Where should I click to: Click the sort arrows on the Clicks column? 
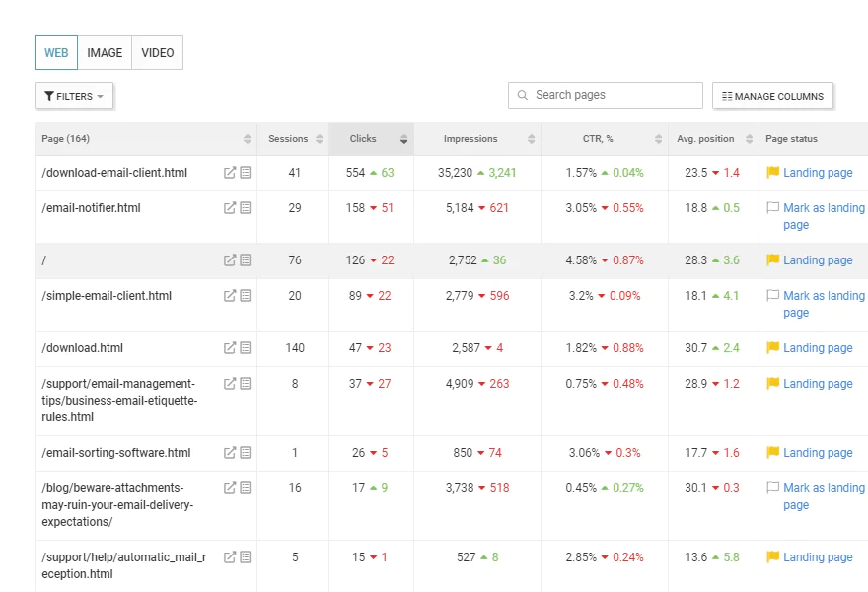point(403,139)
